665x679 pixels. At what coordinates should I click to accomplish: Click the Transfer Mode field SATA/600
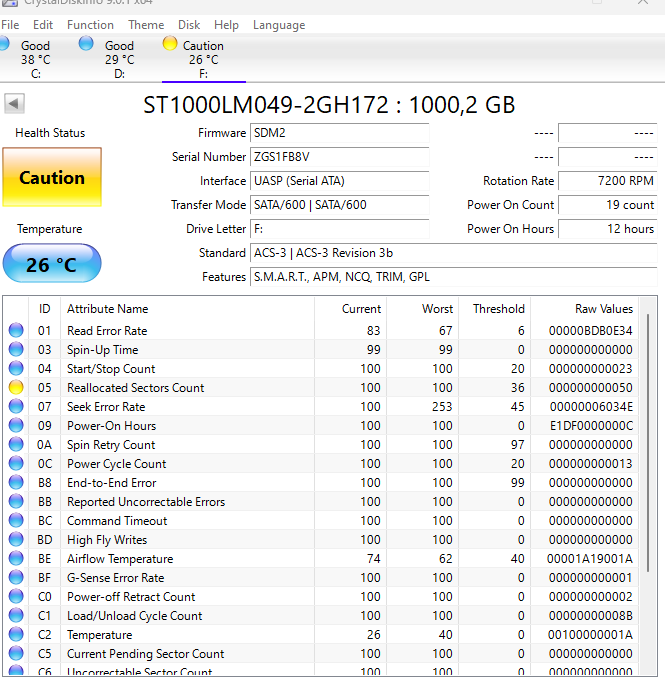pos(340,205)
